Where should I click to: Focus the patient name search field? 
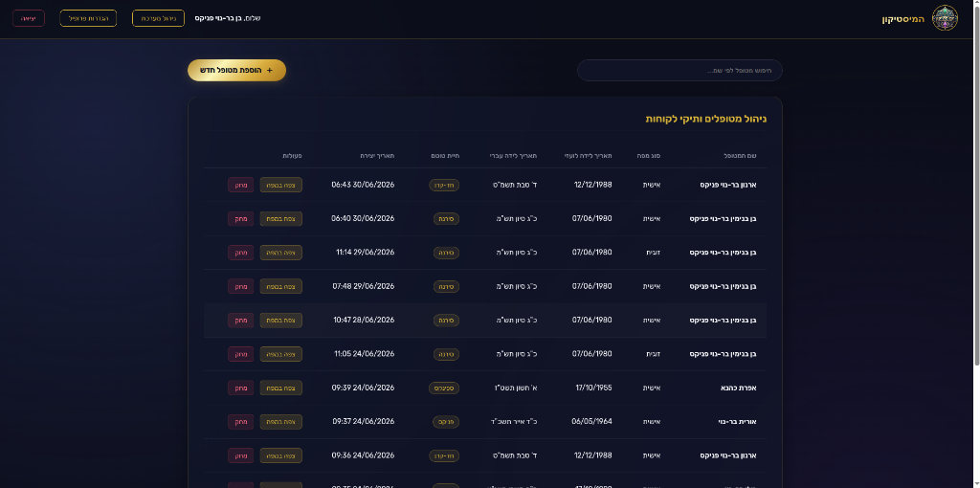(679, 71)
